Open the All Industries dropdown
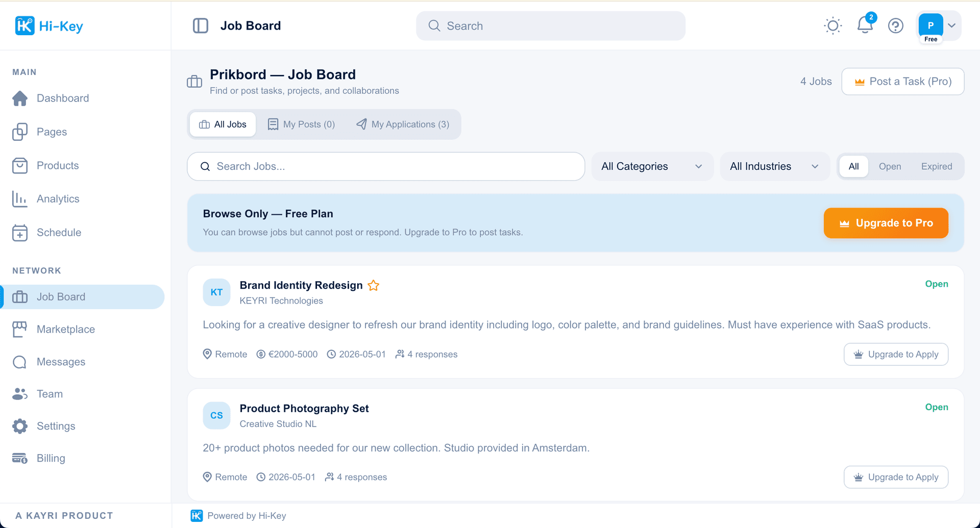This screenshot has height=528, width=980. (774, 166)
